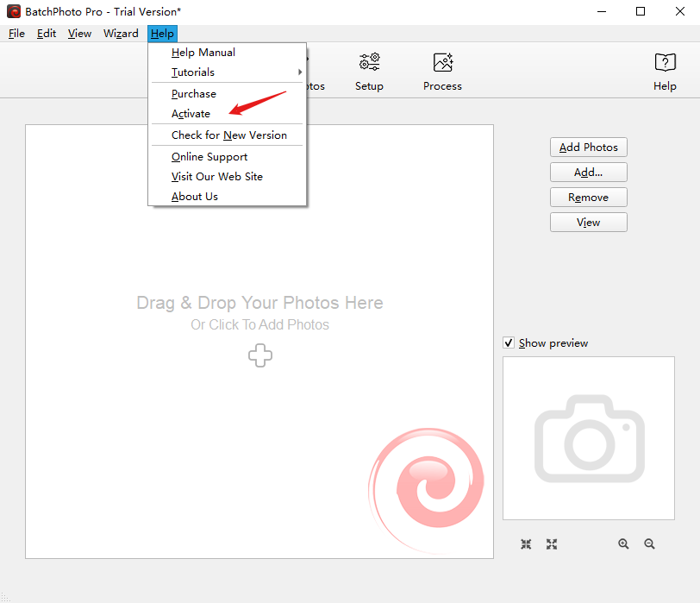
Task: Click the Add... button
Action: click(589, 173)
